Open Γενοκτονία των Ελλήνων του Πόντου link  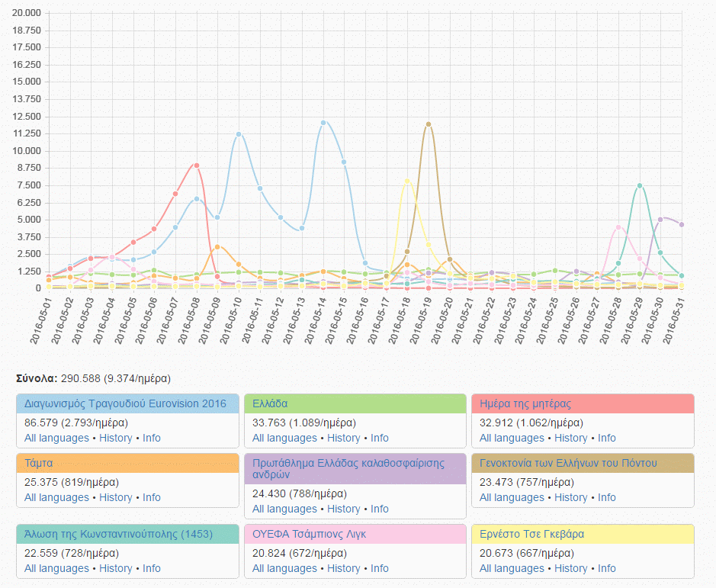[x=568, y=463]
